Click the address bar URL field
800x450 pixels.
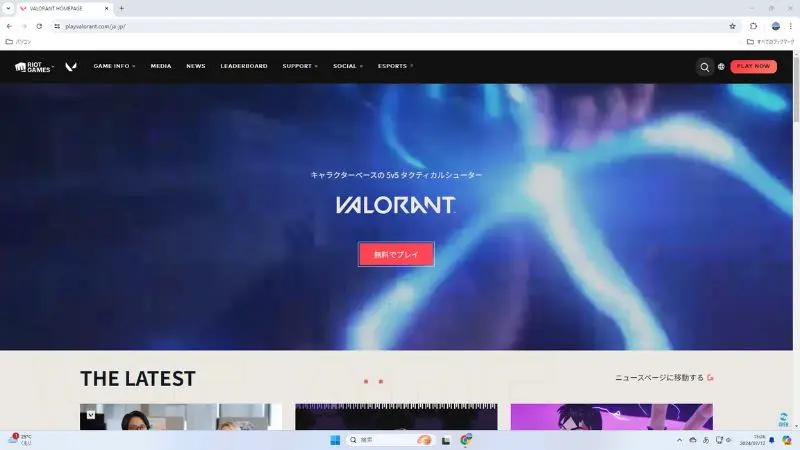[x=393, y=26]
